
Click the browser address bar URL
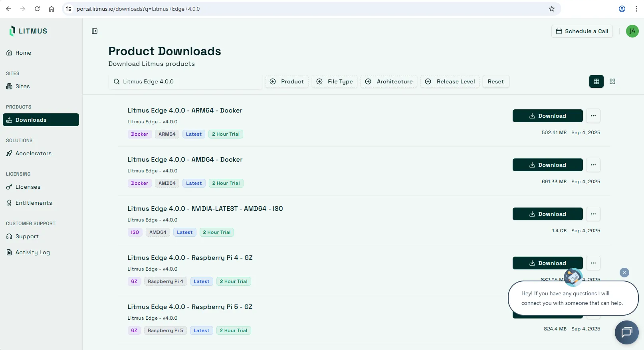(x=138, y=9)
